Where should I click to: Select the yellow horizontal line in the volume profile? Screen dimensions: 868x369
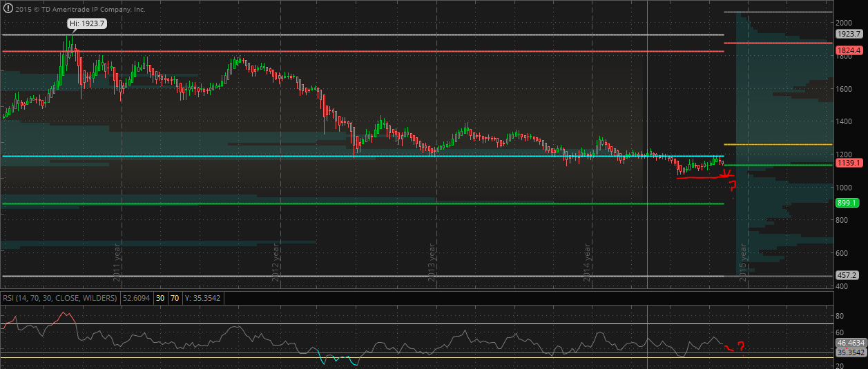click(x=778, y=144)
